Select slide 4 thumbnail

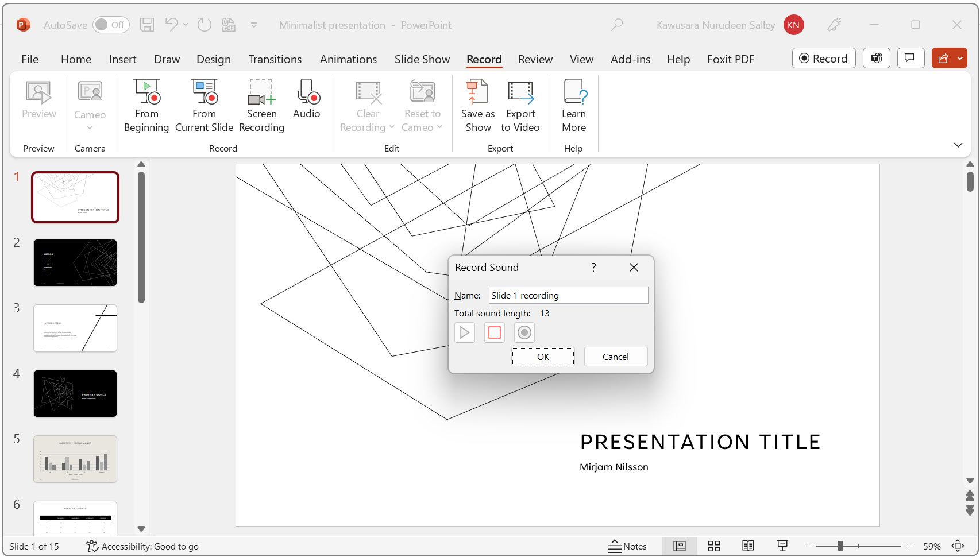point(75,393)
